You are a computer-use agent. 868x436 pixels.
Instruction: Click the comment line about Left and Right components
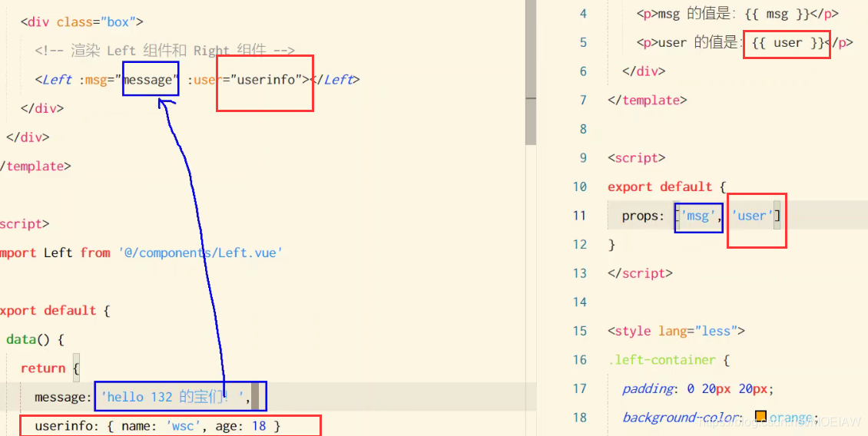(165, 51)
